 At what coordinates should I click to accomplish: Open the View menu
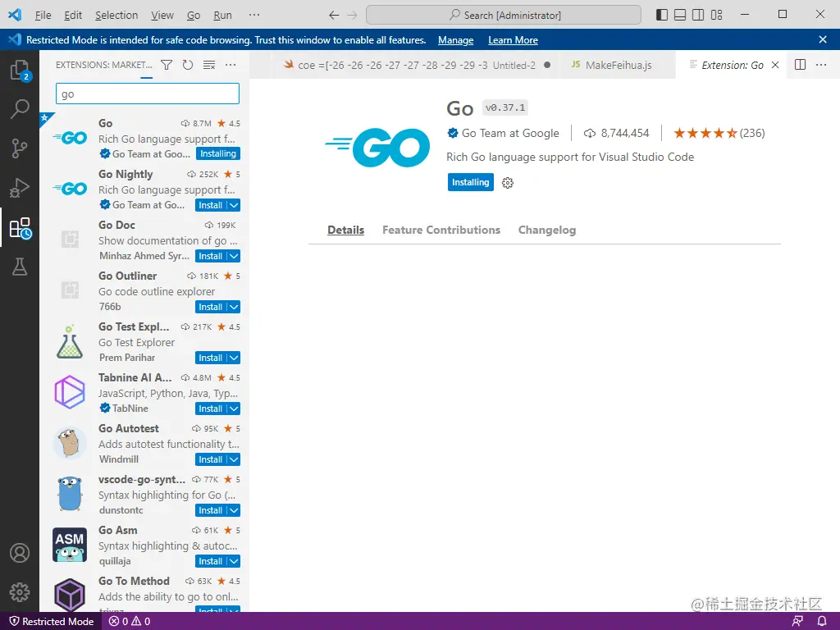pos(162,15)
